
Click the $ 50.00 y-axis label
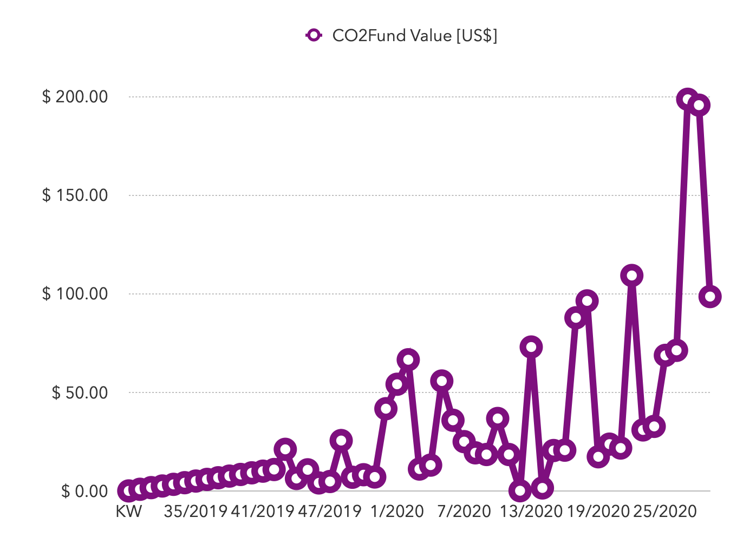[x=80, y=392]
